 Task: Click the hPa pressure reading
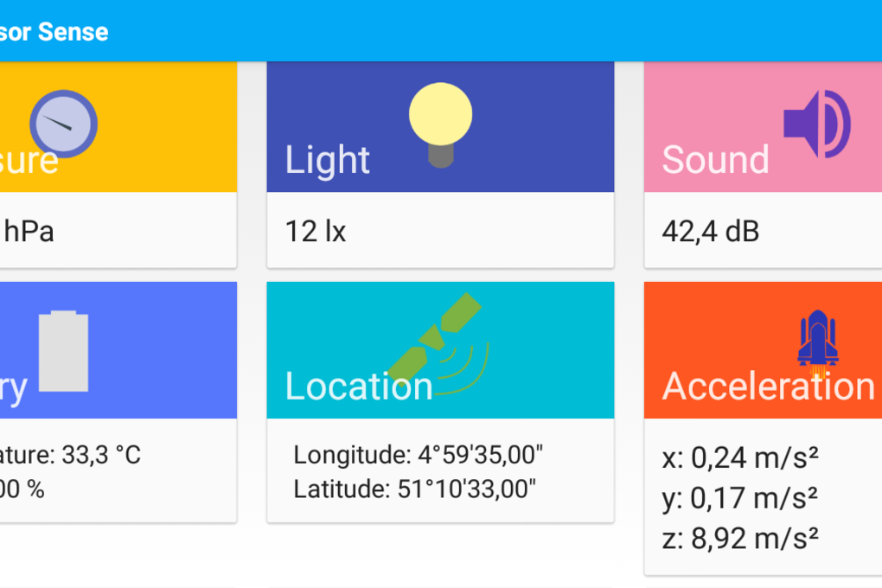pos(29,231)
